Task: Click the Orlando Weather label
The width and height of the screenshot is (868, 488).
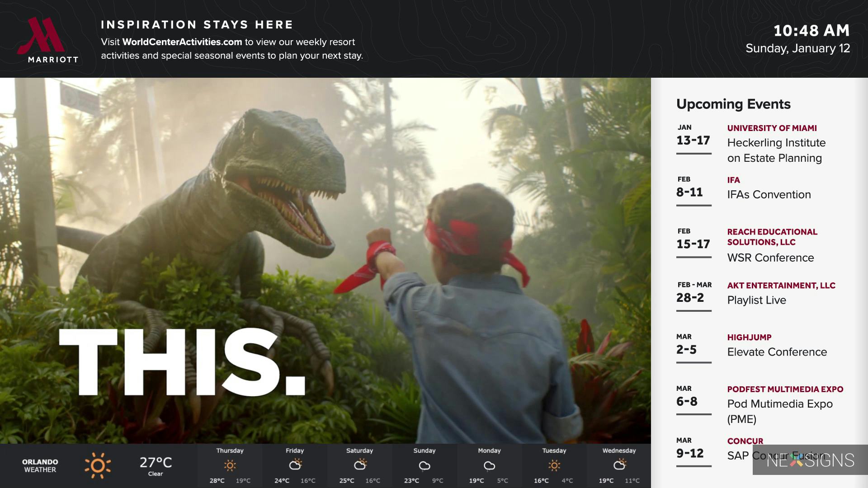Action: pos(40,465)
